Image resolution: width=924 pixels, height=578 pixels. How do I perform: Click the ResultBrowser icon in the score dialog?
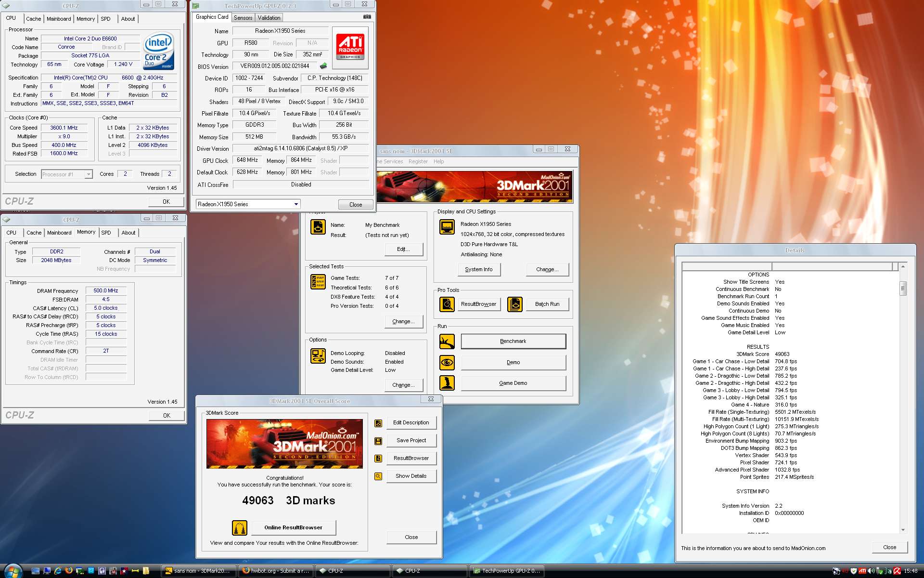tap(378, 459)
